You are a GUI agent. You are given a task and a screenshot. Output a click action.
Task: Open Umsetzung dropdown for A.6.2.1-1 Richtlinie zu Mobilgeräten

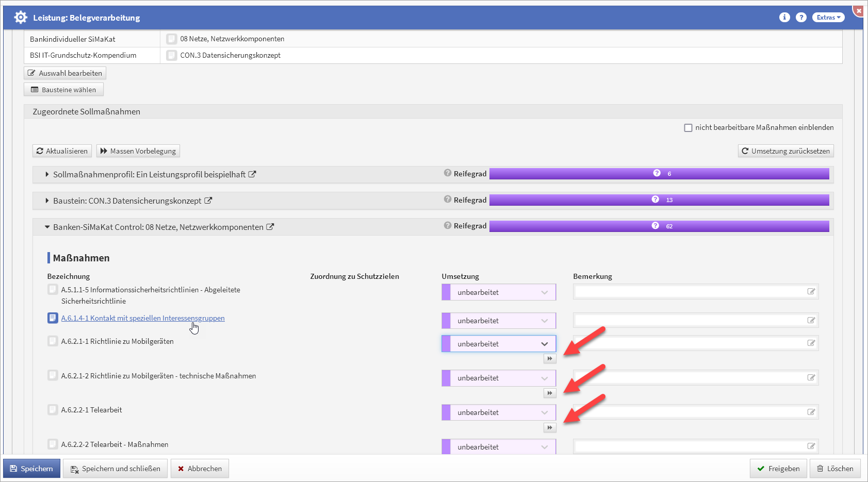[499, 344]
